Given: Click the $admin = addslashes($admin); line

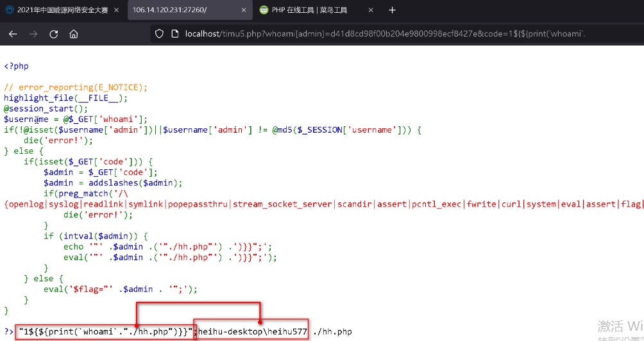Looking at the screenshot, I should (113, 183).
